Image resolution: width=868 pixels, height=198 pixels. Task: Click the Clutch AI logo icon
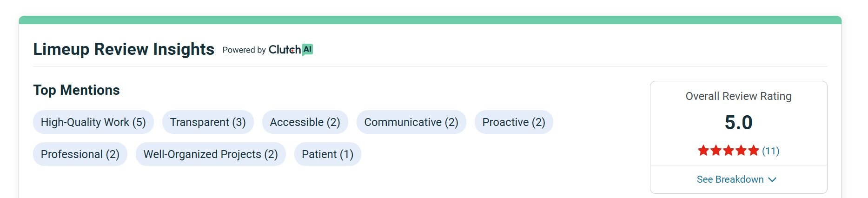coord(307,49)
